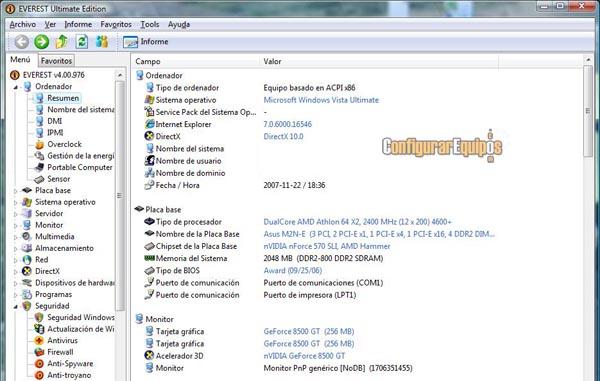Image resolution: width=600 pixels, height=381 pixels.
Task: Open the Informe report button
Action: click(x=146, y=42)
